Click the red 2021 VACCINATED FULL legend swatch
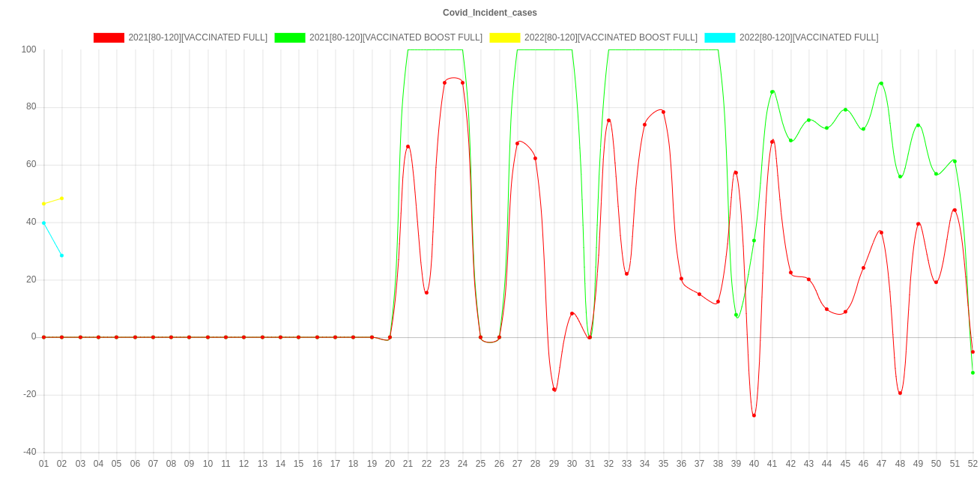Screen dimensions: 980x490 (x=108, y=37)
